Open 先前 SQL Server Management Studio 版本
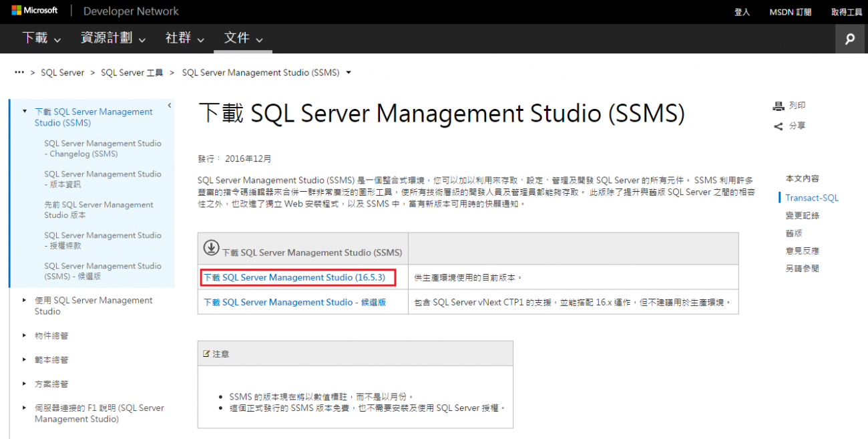The width and height of the screenshot is (868, 439). point(99,210)
